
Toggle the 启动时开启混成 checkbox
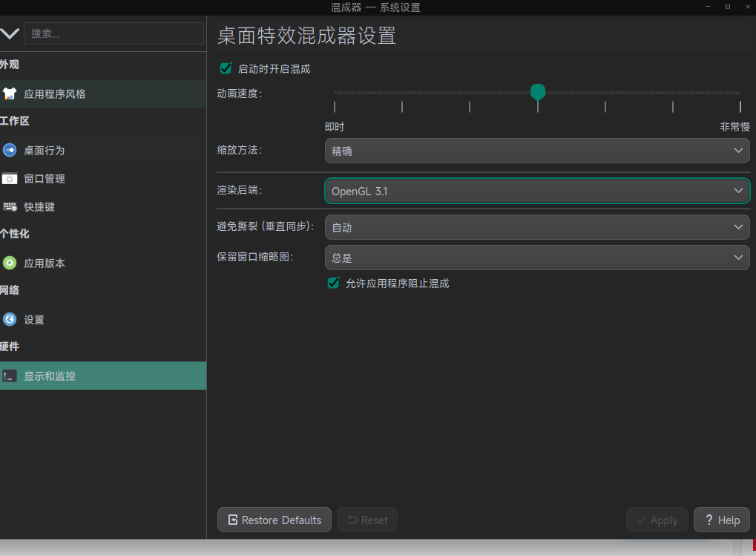pos(226,68)
